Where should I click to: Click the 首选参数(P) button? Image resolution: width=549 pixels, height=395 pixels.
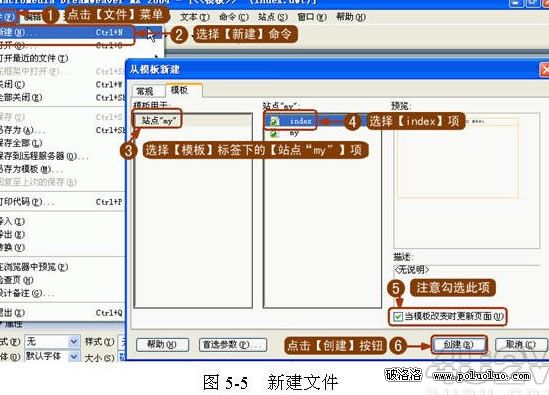[x=233, y=345]
